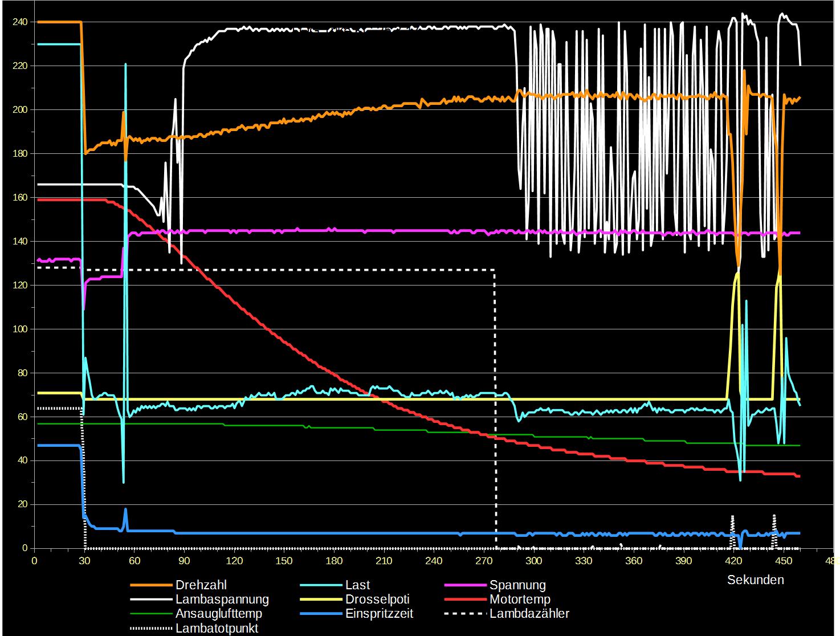
Task: Select the Einspritzzeit legend label
Action: click(x=379, y=614)
